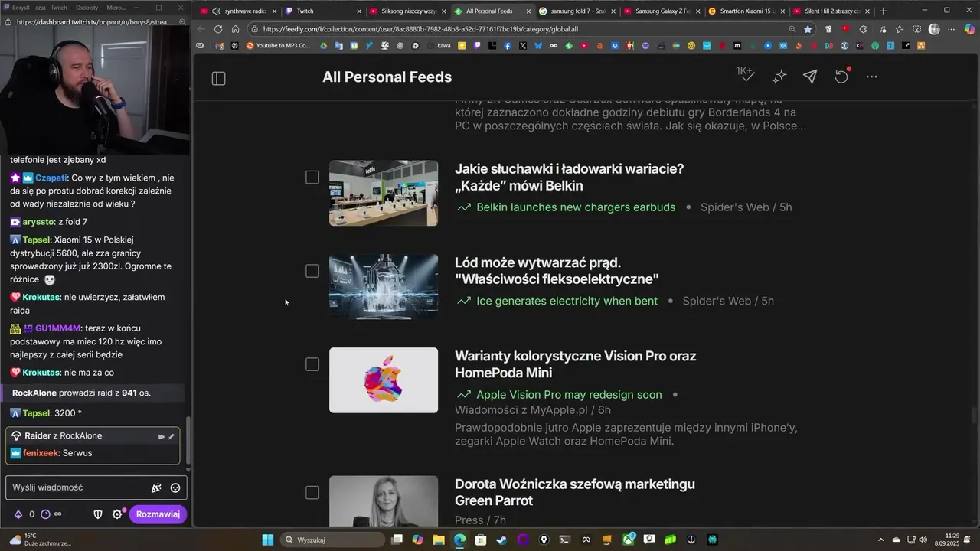
Task: Open Xbox app from the taskbar
Action: click(628, 540)
